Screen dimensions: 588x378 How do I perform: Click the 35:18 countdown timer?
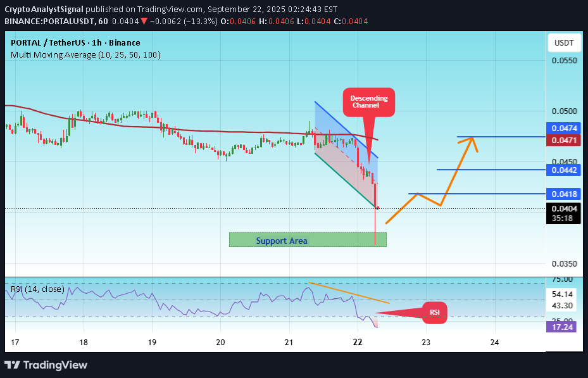click(x=563, y=218)
